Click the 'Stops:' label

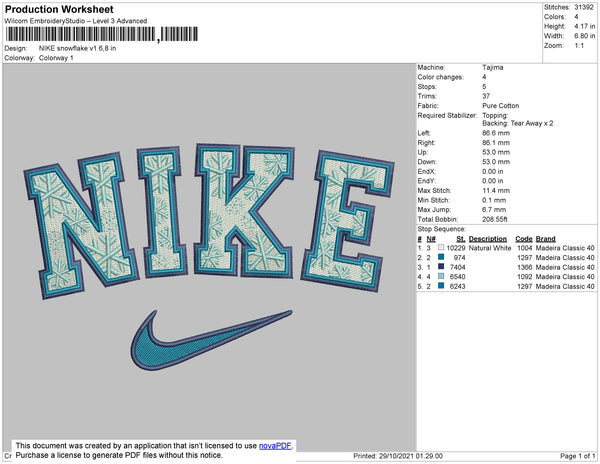tap(427, 86)
